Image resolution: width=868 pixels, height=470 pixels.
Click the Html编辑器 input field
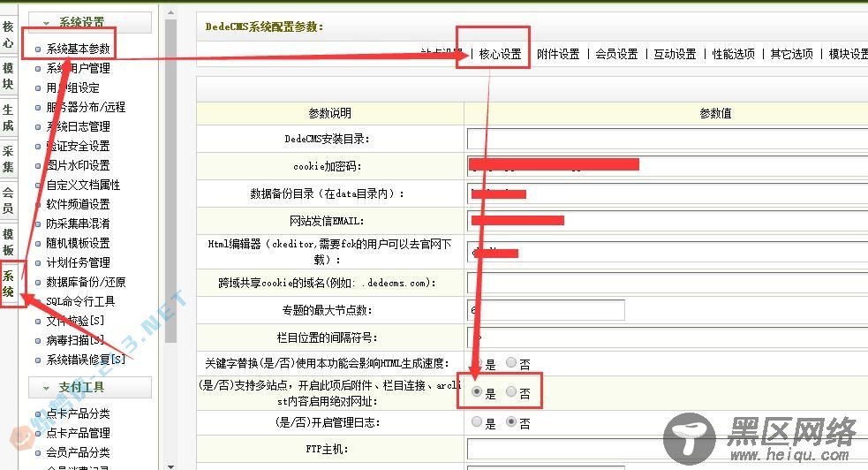[668, 251]
